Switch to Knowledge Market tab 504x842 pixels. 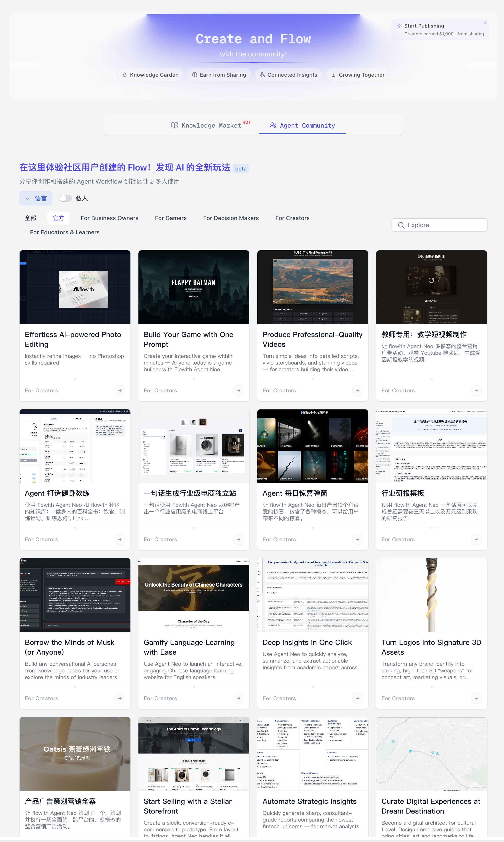point(211,125)
